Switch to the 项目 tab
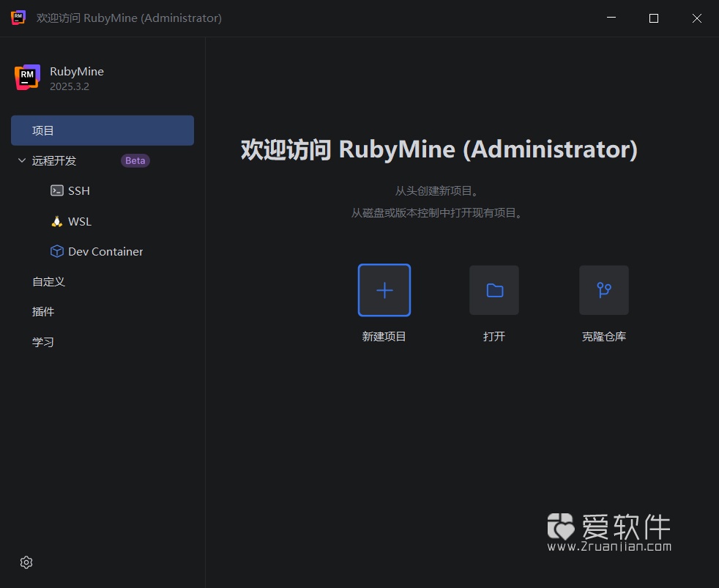The width and height of the screenshot is (719, 588). [x=43, y=130]
